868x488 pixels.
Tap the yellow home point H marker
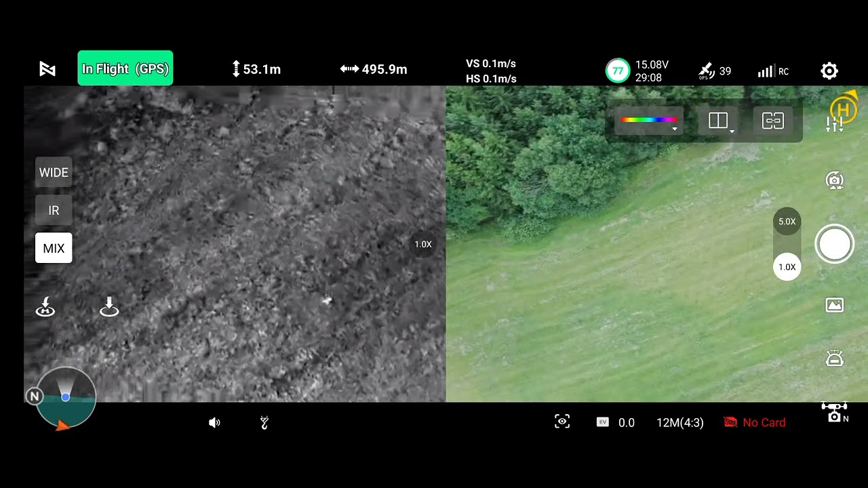tap(844, 108)
